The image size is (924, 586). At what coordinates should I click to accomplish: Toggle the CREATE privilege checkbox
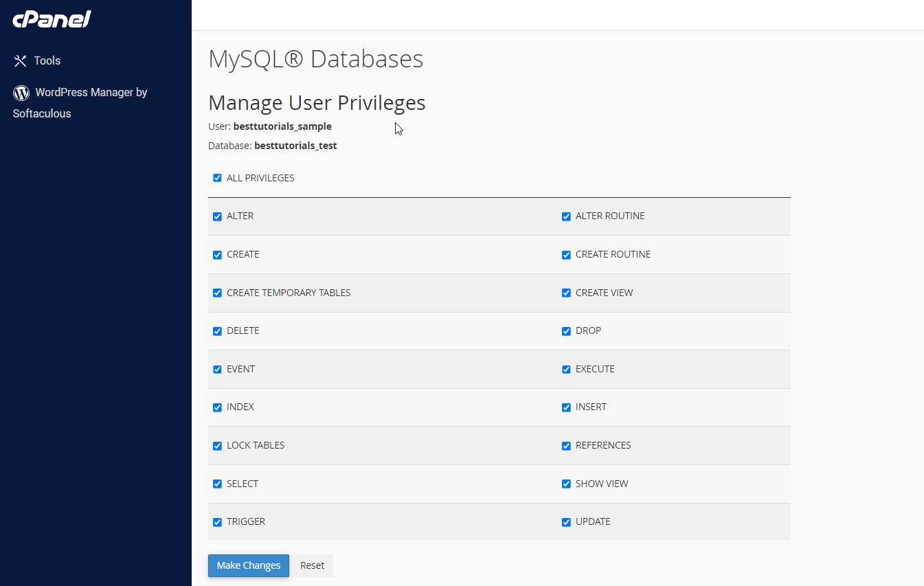(217, 255)
